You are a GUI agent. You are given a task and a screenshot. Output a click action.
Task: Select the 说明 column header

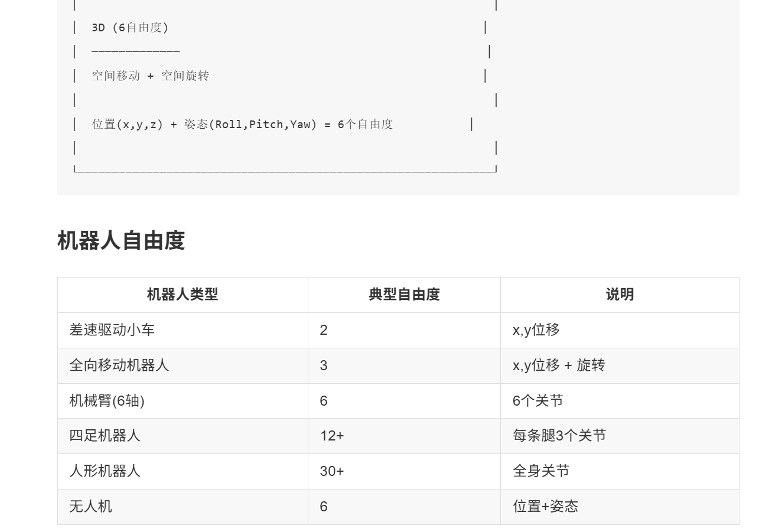618,295
